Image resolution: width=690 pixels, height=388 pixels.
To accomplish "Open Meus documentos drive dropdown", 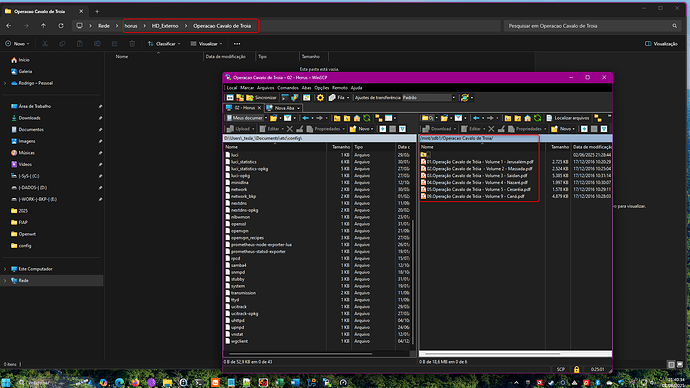I will (246, 118).
